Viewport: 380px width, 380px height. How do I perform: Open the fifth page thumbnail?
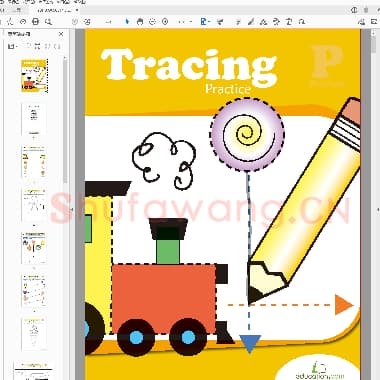34,248
